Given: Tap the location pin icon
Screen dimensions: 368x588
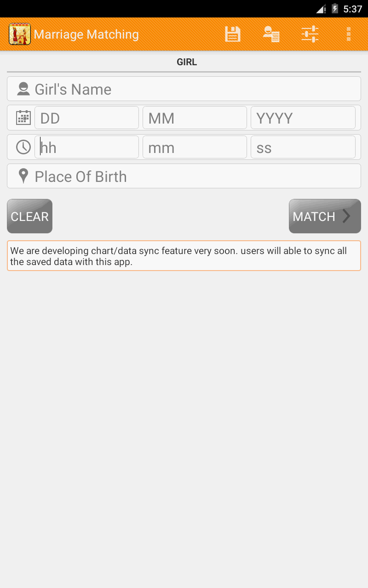Looking at the screenshot, I should [23, 176].
